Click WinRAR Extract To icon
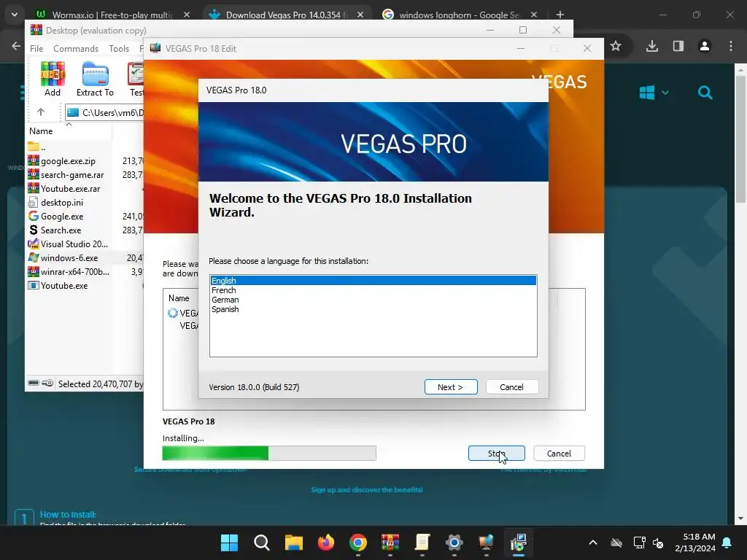Viewport: 747px width, 560px height. [x=95, y=79]
